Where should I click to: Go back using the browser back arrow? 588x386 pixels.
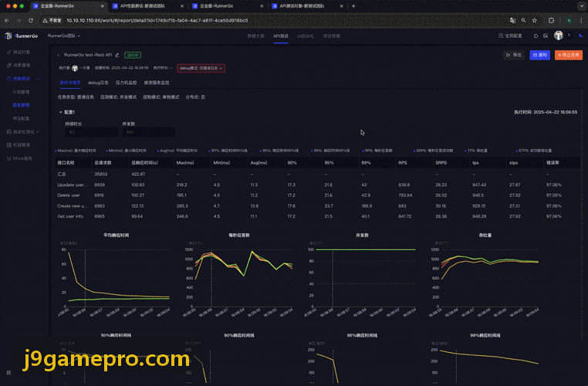coord(7,21)
